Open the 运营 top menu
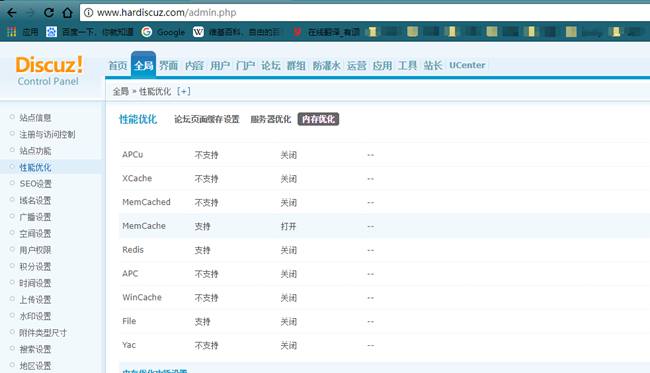 [357, 65]
